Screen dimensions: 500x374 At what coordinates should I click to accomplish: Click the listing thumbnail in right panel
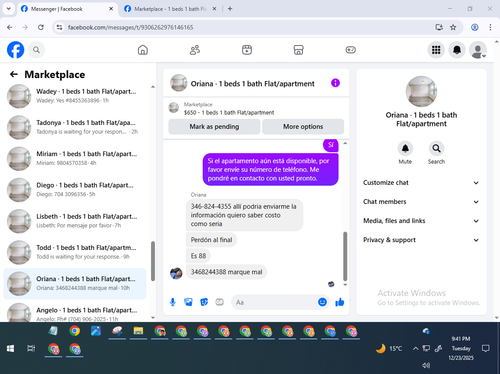(421, 91)
